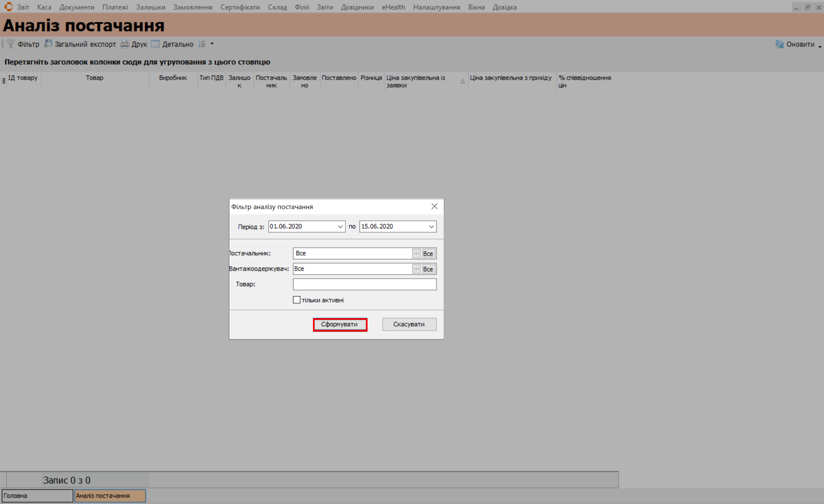Click the list layout icon after Детально

pyautogui.click(x=202, y=44)
